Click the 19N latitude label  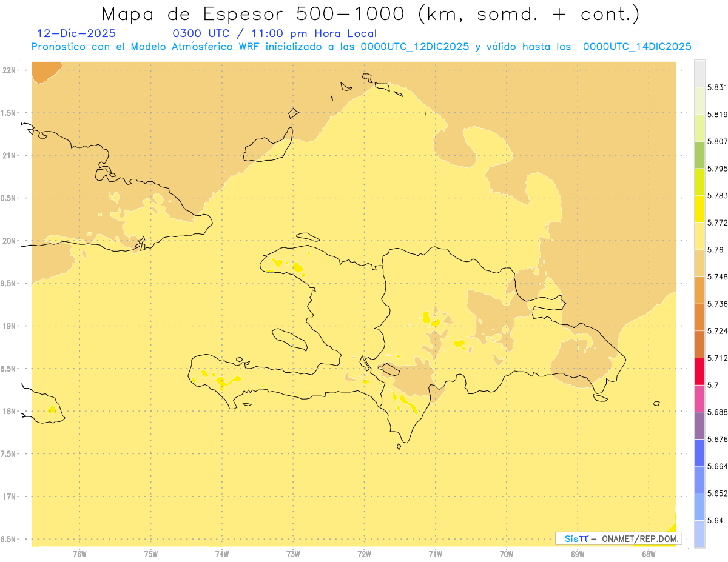tap(10, 326)
